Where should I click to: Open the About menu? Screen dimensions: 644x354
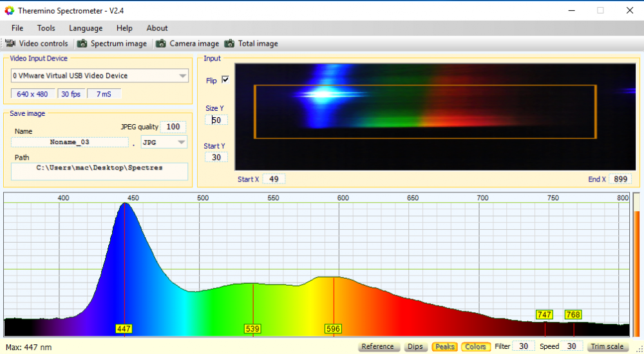pyautogui.click(x=157, y=28)
